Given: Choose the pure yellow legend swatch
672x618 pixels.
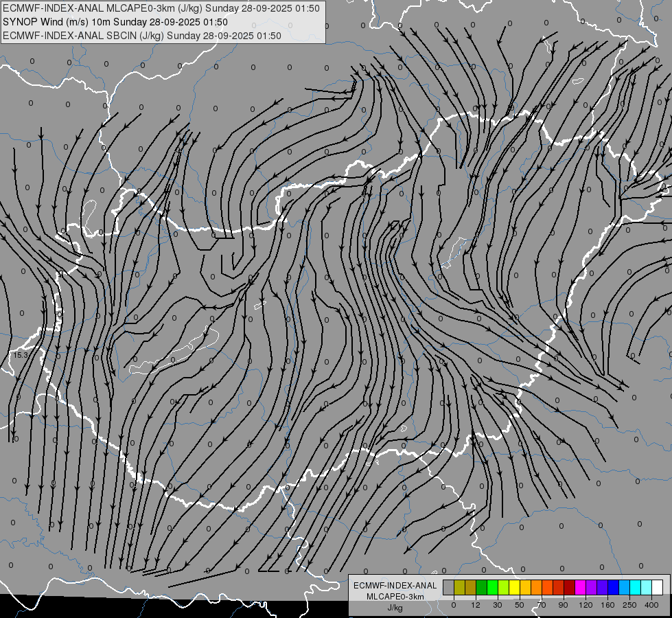Looking at the screenshot, I should [514, 588].
